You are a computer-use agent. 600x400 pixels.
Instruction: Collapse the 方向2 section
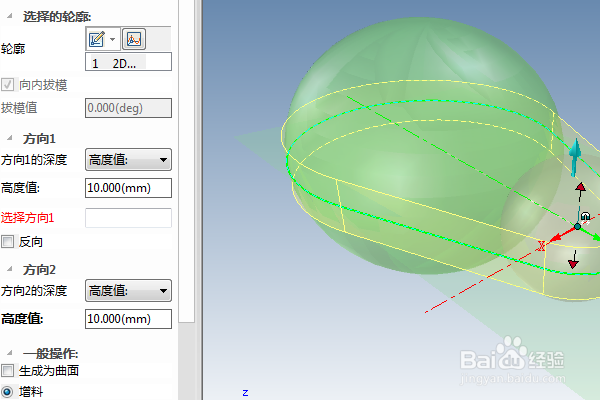click(x=10, y=269)
